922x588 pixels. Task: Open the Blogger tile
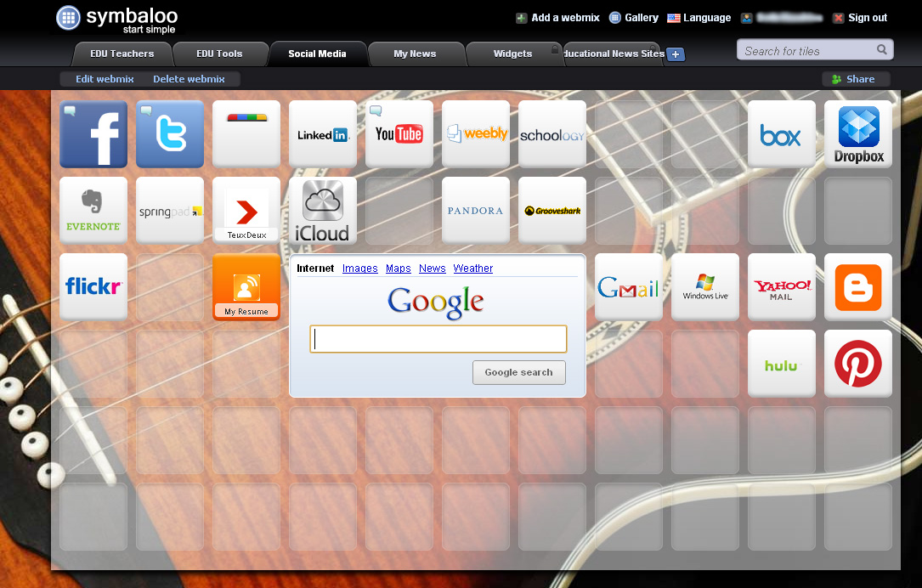click(x=858, y=287)
